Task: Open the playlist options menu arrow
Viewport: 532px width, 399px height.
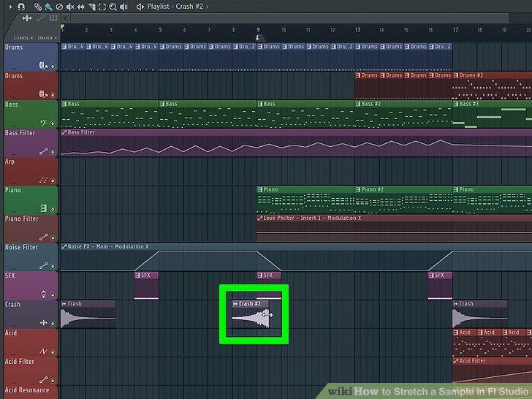Action: [x=10, y=7]
